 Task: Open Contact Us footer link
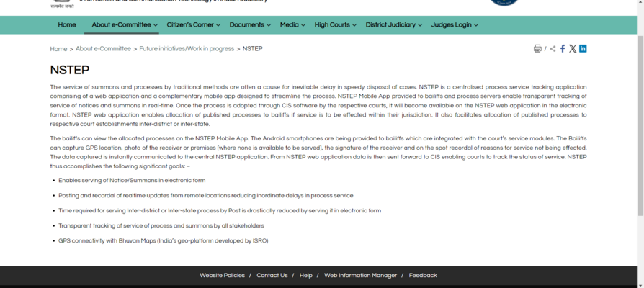coord(272,276)
